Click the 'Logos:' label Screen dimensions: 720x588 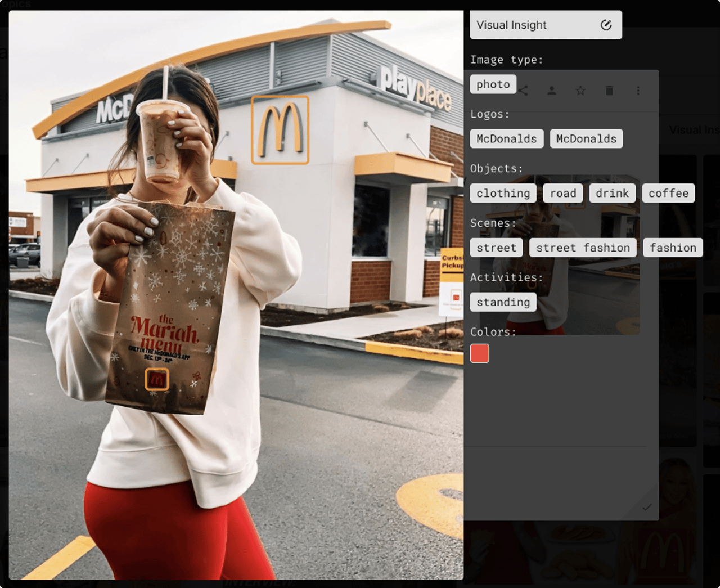[x=490, y=114]
